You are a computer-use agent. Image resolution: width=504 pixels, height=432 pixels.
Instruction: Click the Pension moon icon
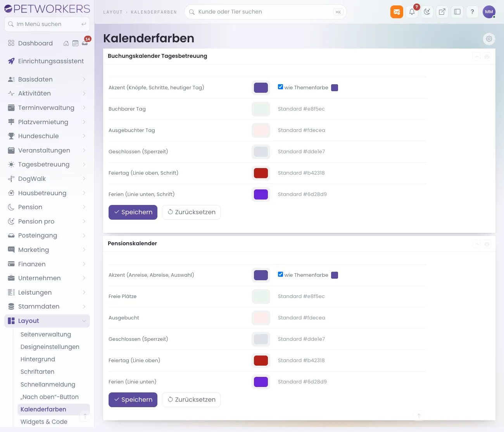(x=11, y=207)
